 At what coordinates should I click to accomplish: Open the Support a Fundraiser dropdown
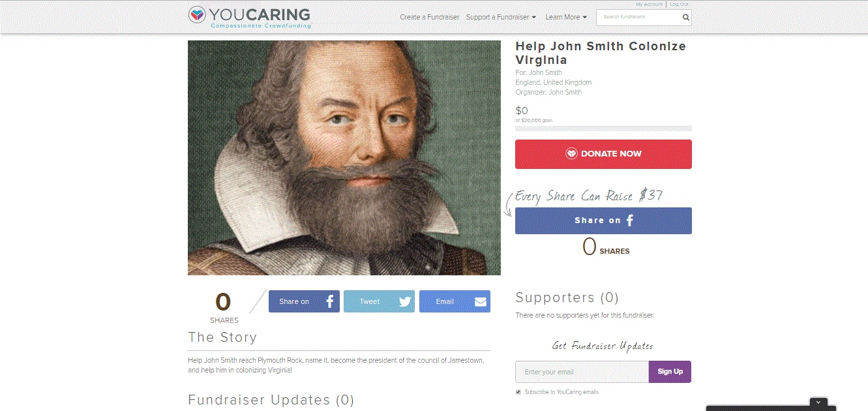click(x=501, y=17)
